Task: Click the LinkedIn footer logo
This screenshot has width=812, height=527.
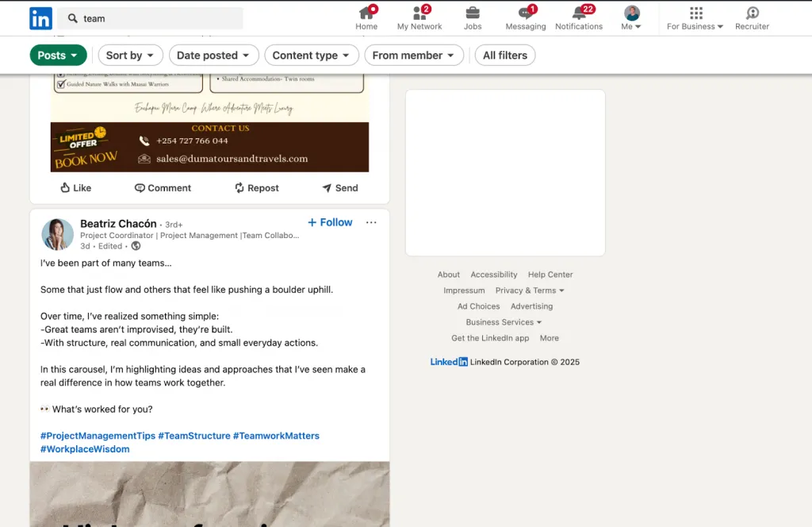Action: (449, 362)
